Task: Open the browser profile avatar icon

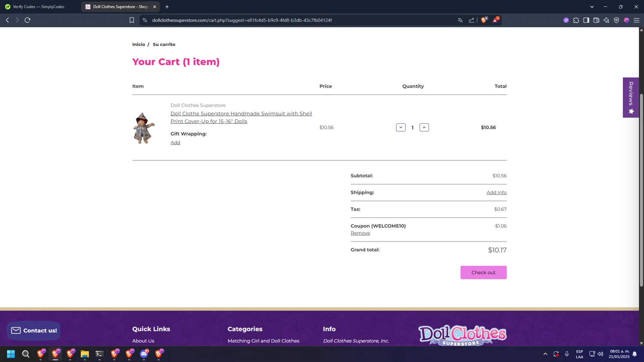Action: 626,20
